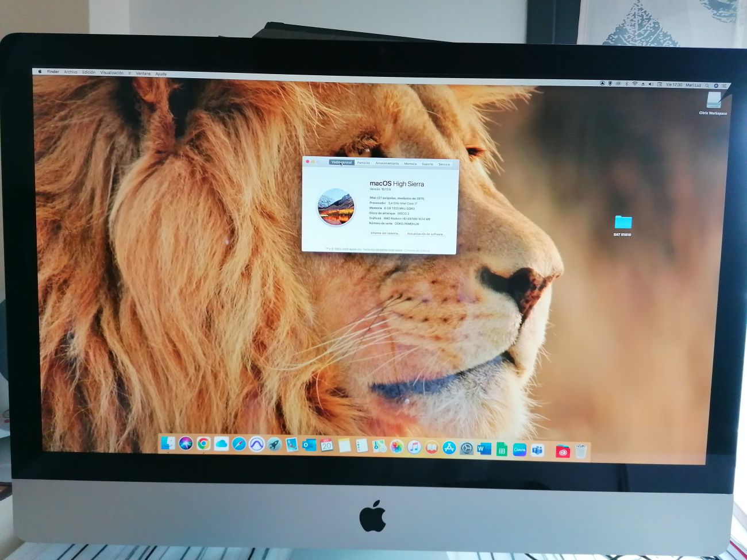Image resolution: width=747 pixels, height=560 pixels.
Task: Open the Bluetooth menu bar icon
Action: [626, 84]
